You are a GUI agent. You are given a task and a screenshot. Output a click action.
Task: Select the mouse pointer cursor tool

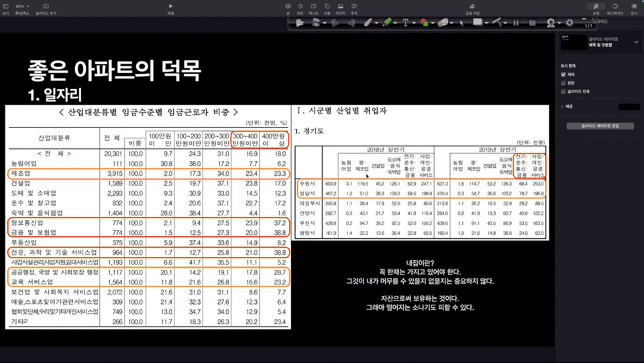click(462, 23)
